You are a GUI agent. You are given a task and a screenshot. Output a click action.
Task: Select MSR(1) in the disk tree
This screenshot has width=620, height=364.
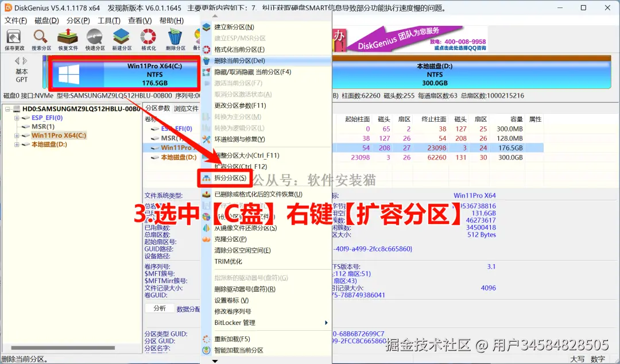pos(42,127)
